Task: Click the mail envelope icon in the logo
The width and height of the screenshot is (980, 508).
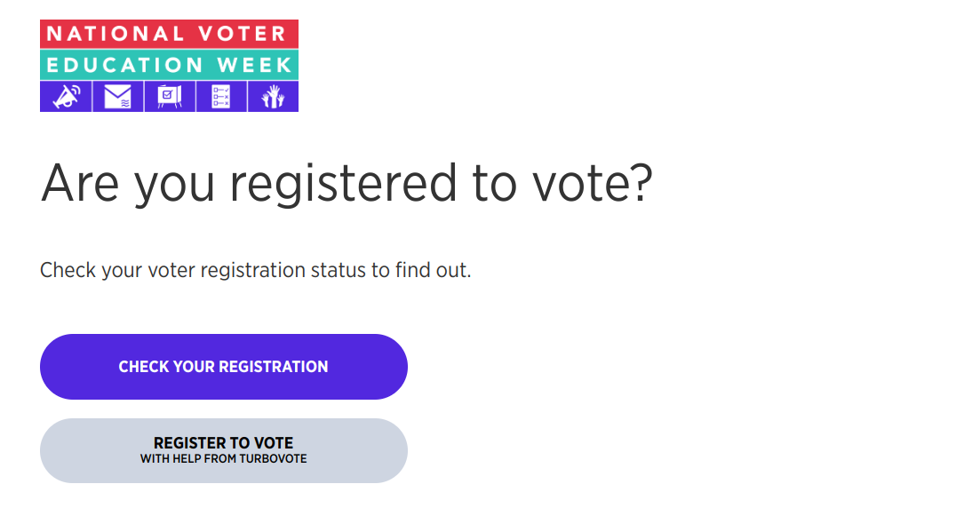Action: [x=117, y=97]
